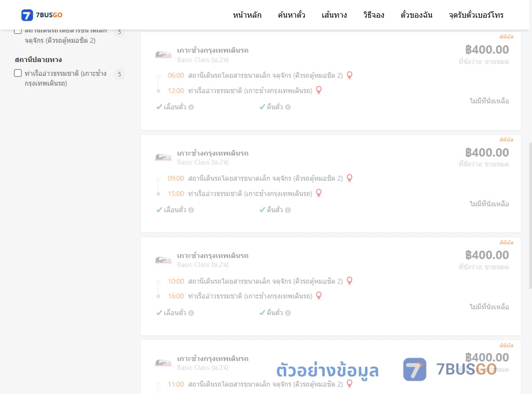Click the map pin beside 12:00 arrival pier
The width and height of the screenshot is (532, 394).
pos(319,90)
